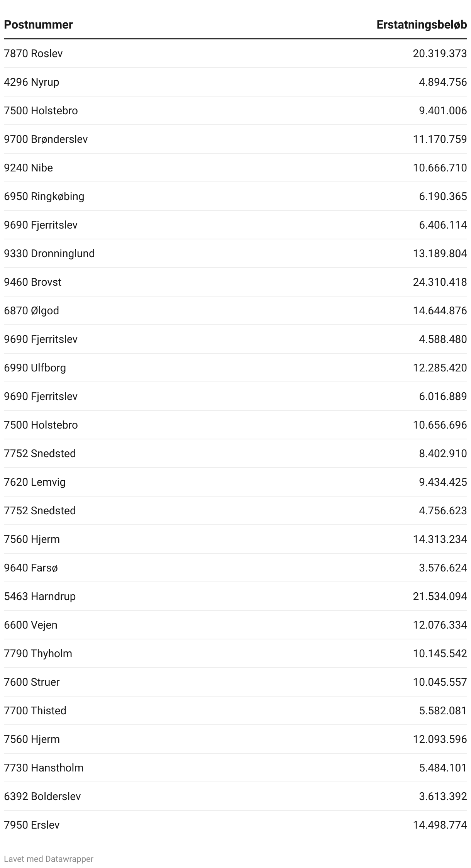Open the Lavet med Datawrapper link
The width and height of the screenshot is (471, 868).
click(x=49, y=859)
